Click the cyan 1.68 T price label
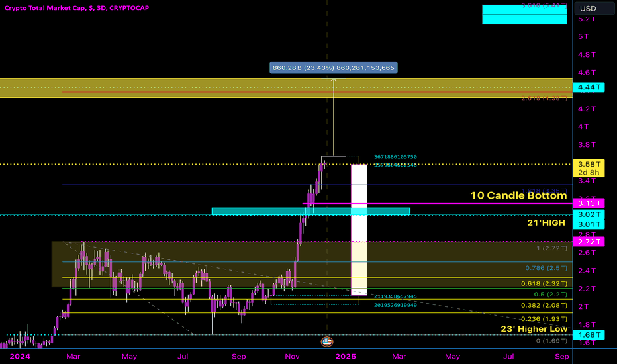 coord(589,335)
